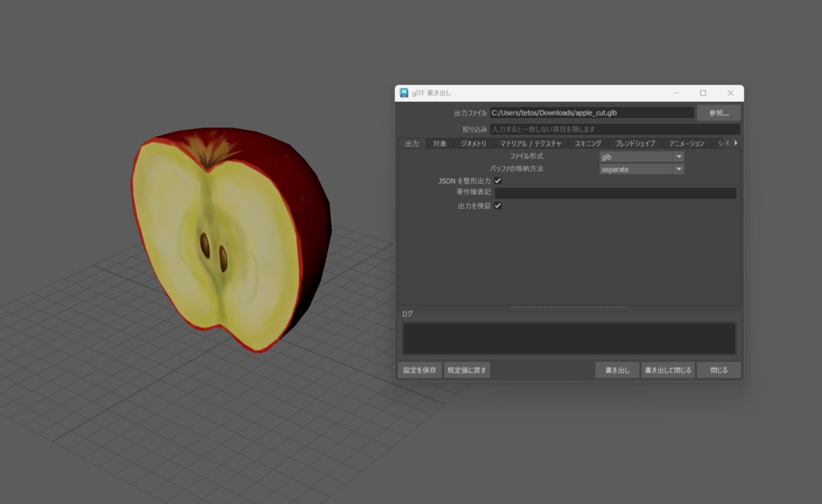Go to the アニメーション tab
Image resolution: width=822 pixels, height=504 pixels.
[686, 144]
